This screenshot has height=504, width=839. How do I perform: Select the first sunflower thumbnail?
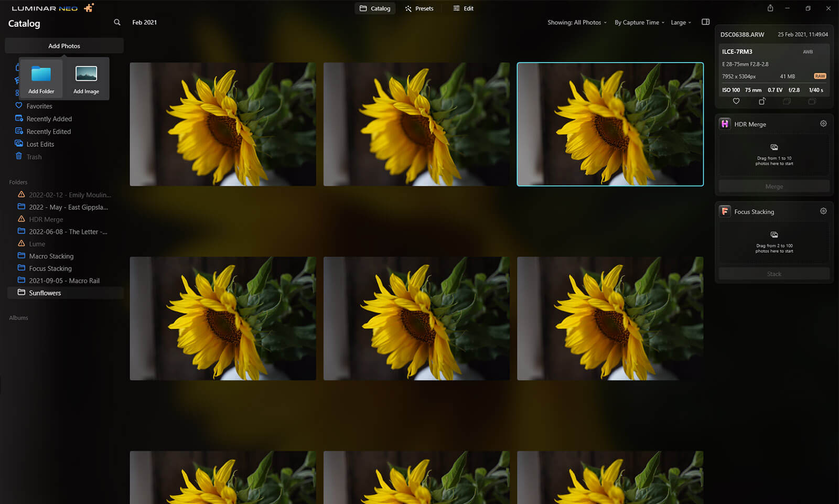click(223, 124)
